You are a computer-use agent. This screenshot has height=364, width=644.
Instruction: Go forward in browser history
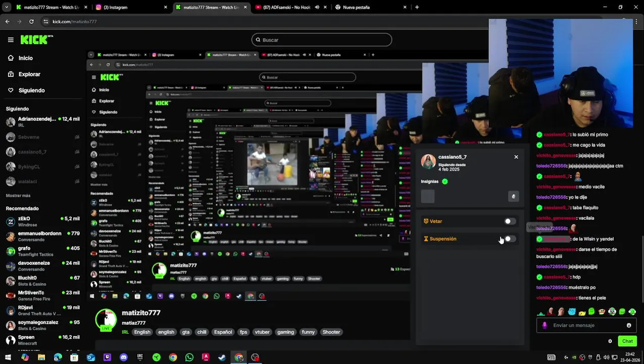(19, 21)
